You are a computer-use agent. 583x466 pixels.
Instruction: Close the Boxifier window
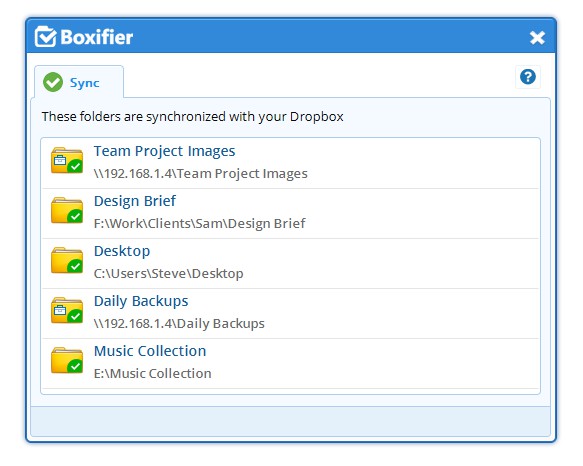(x=537, y=38)
